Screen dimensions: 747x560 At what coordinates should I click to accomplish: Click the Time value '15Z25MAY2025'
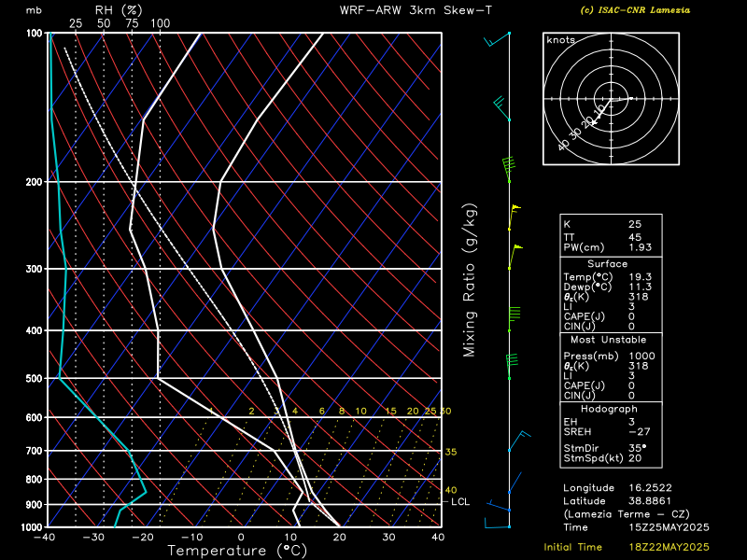pos(669,527)
